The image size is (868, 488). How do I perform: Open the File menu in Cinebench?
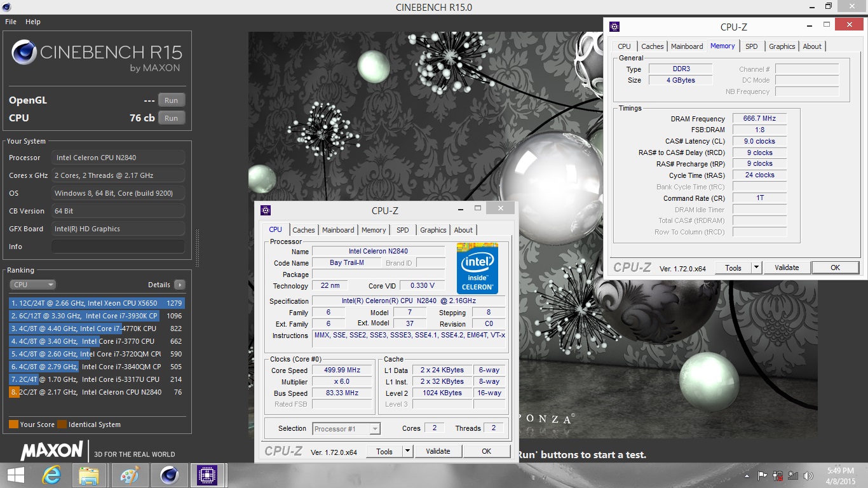pyautogui.click(x=10, y=22)
